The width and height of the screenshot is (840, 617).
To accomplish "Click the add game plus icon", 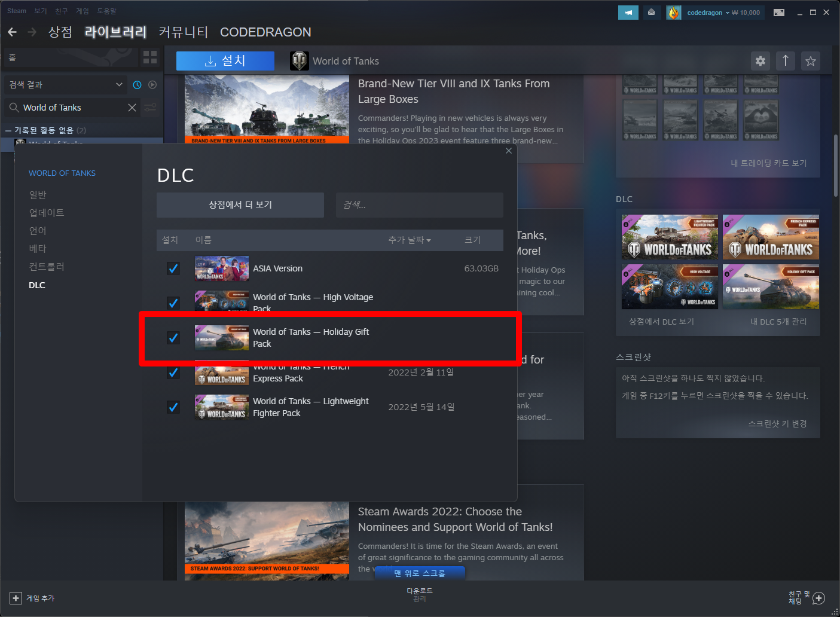I will [16, 598].
